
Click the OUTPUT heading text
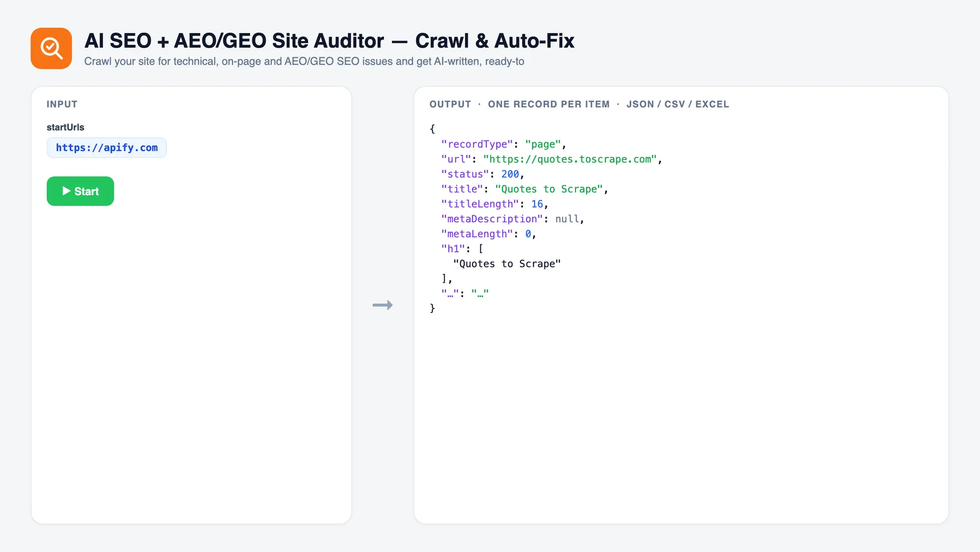[450, 104]
